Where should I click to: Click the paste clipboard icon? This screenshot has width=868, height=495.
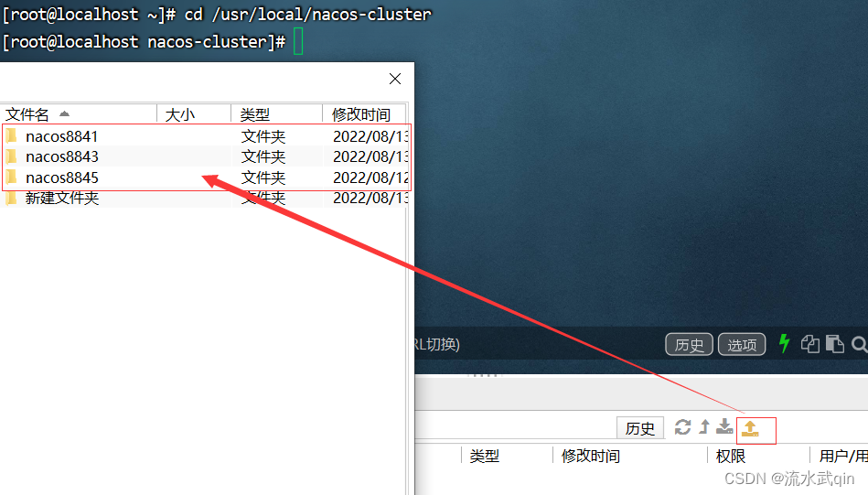(x=835, y=344)
